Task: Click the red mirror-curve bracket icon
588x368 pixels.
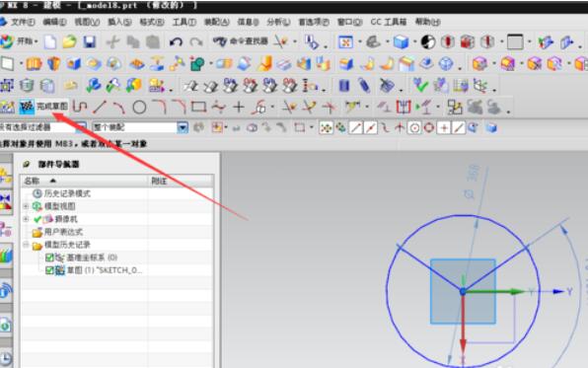Action: click(x=404, y=108)
